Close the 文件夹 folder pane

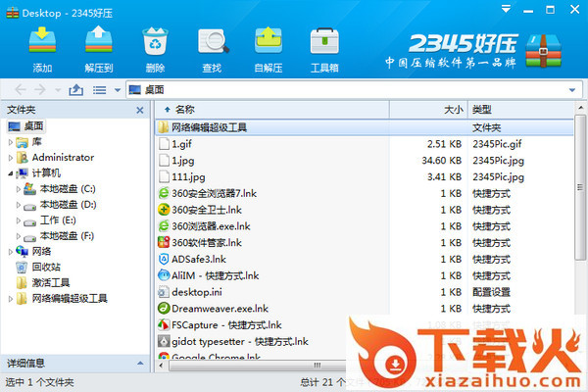pyautogui.click(x=140, y=110)
